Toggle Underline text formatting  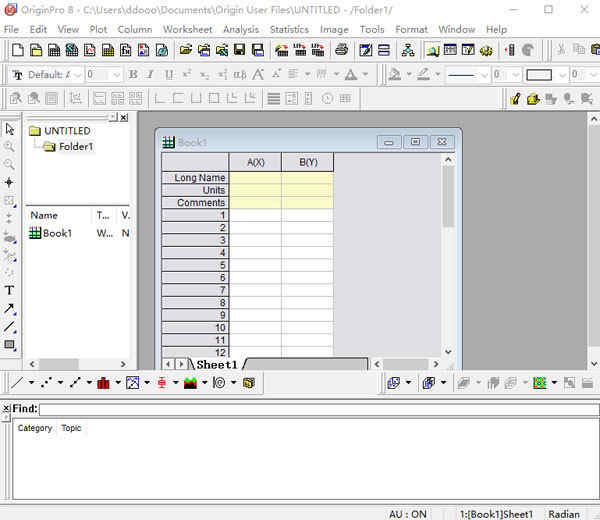point(168,75)
